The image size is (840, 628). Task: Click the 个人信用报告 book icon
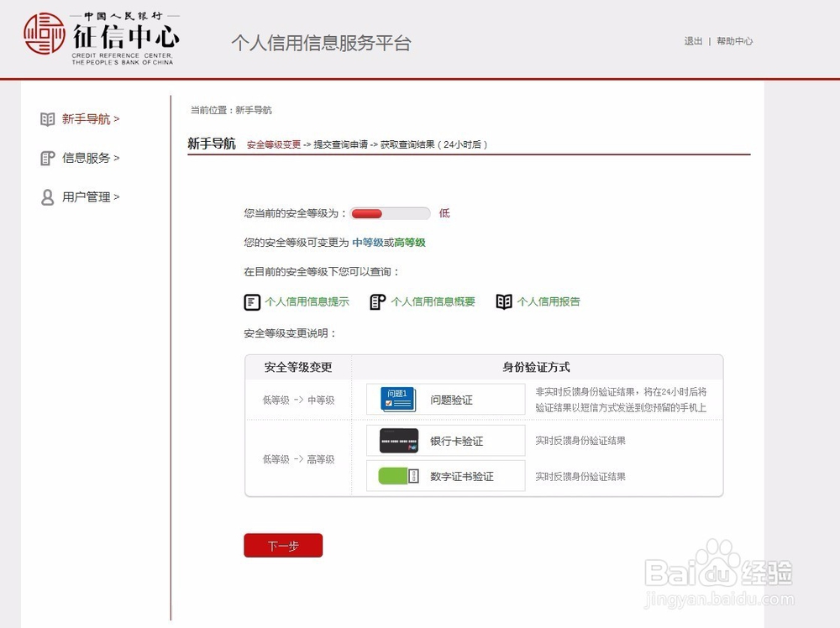(504, 301)
